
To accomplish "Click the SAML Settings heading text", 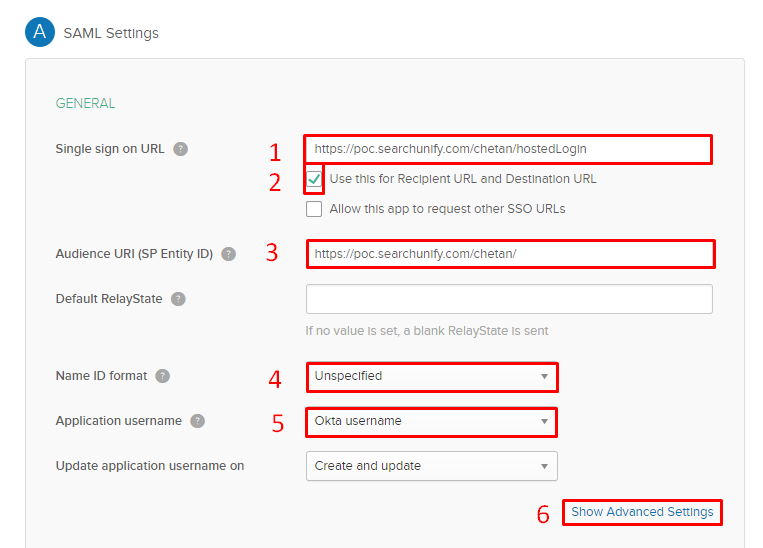I will click(x=111, y=33).
